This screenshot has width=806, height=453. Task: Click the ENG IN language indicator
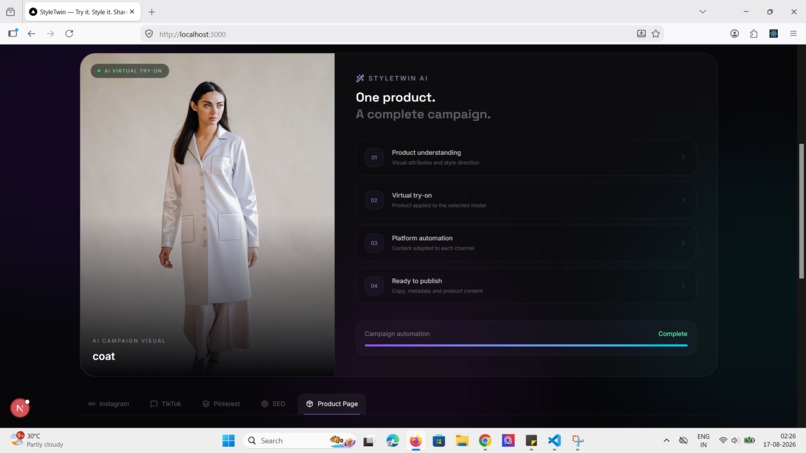click(x=703, y=440)
